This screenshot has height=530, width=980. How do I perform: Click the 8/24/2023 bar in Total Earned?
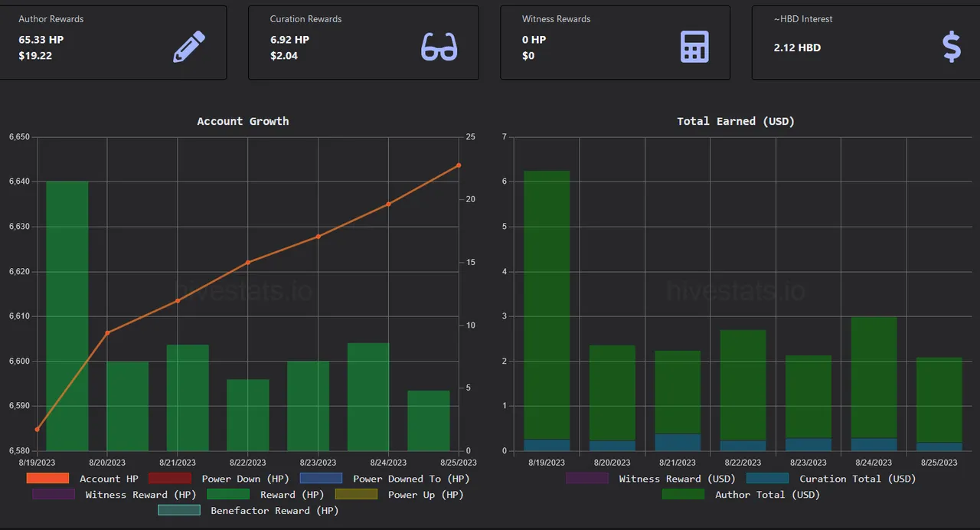874,375
